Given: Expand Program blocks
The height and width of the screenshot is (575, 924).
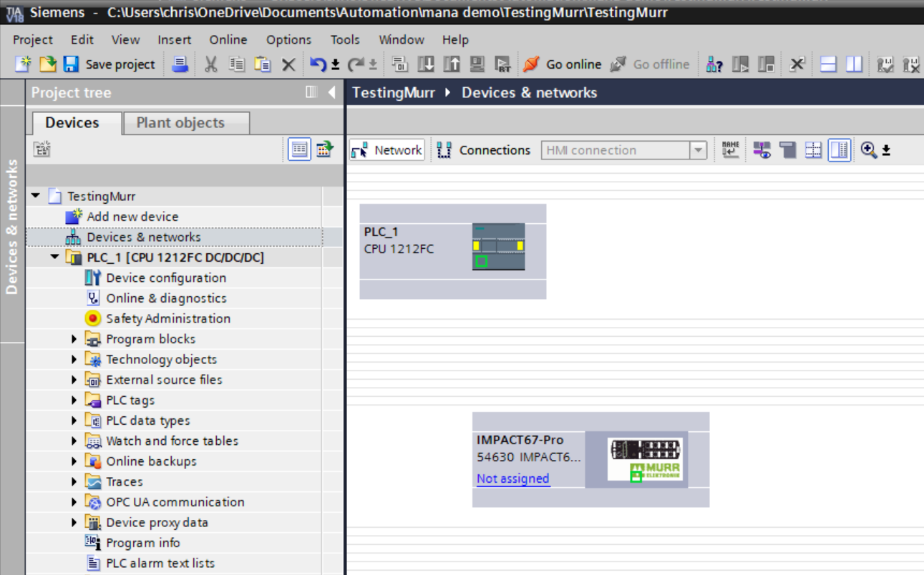Looking at the screenshot, I should tap(74, 339).
